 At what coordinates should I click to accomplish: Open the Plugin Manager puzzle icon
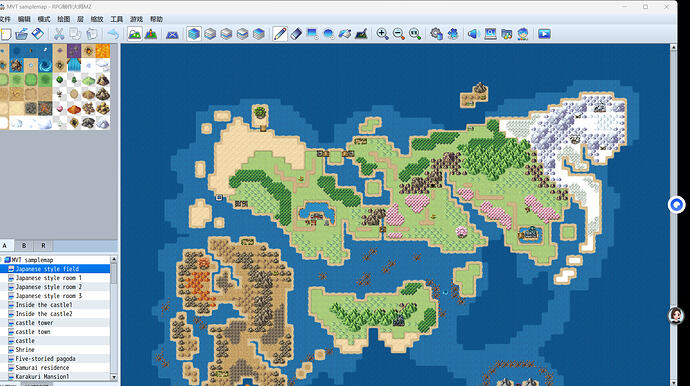click(452, 34)
